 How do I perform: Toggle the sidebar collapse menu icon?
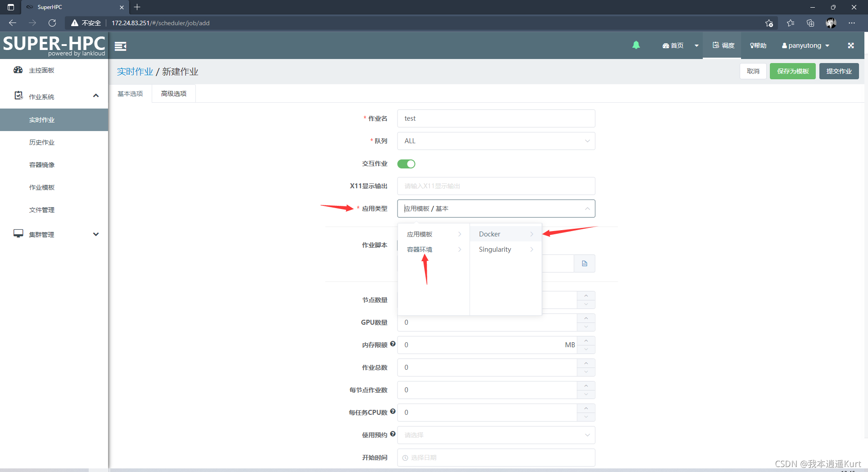[120, 46]
